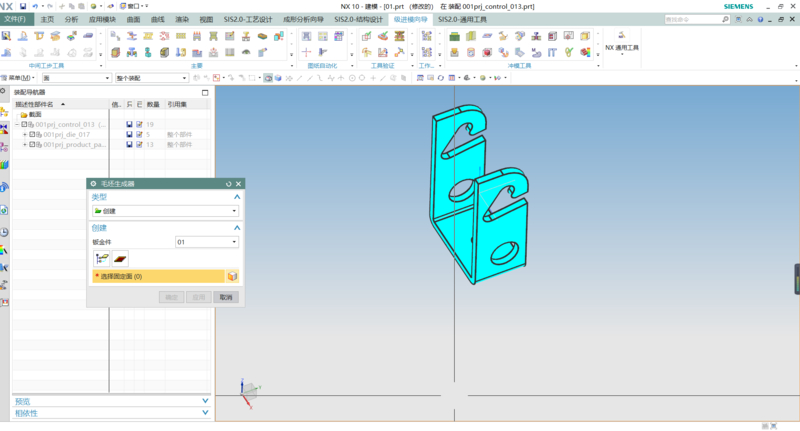Toggle the checkbox of 001prj_control_013
The image size is (800, 431).
click(24, 124)
